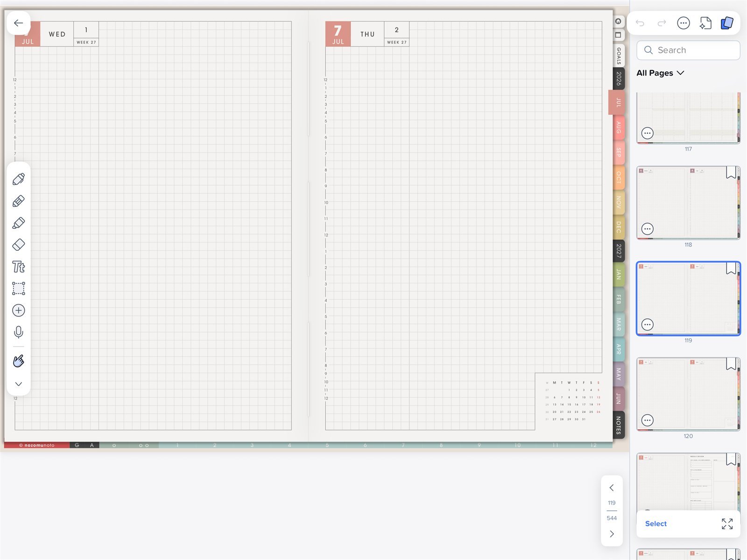The width and height of the screenshot is (747, 560).
Task: Open page 118 thumbnail
Action: (x=688, y=203)
